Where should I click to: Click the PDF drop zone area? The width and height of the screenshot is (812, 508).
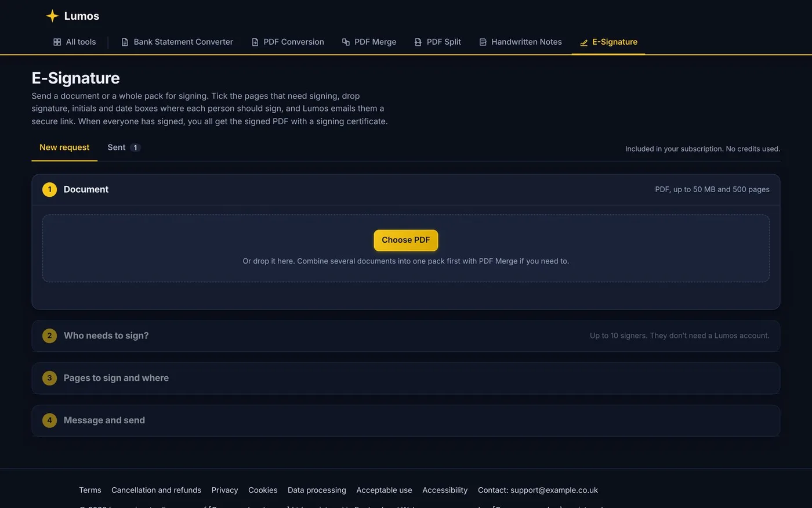click(x=406, y=248)
